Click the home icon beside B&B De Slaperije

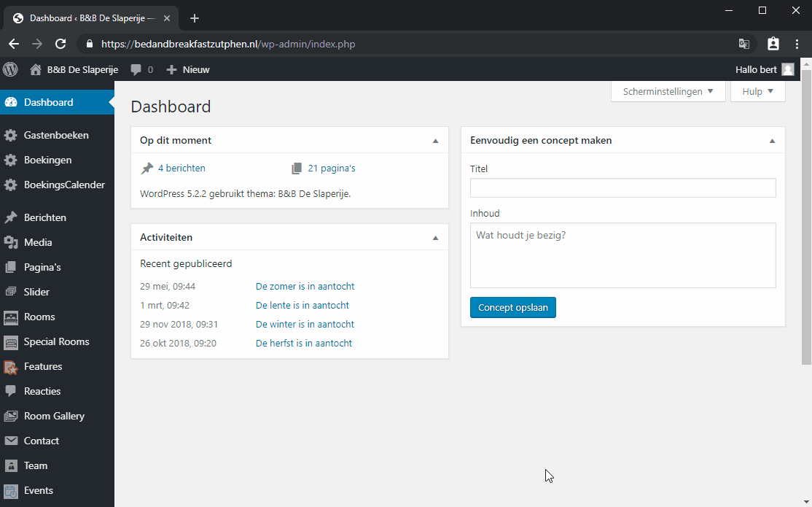click(35, 69)
